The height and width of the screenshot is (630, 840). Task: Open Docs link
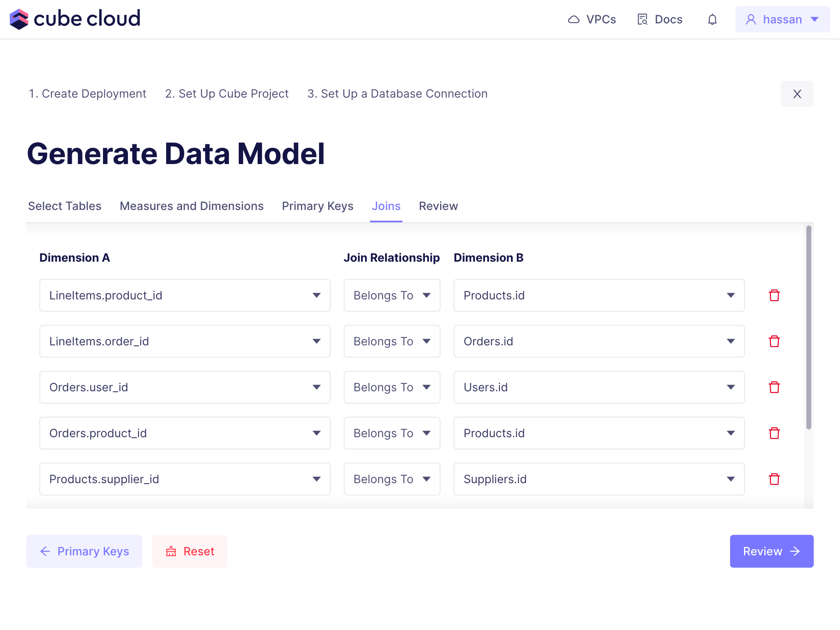660,19
